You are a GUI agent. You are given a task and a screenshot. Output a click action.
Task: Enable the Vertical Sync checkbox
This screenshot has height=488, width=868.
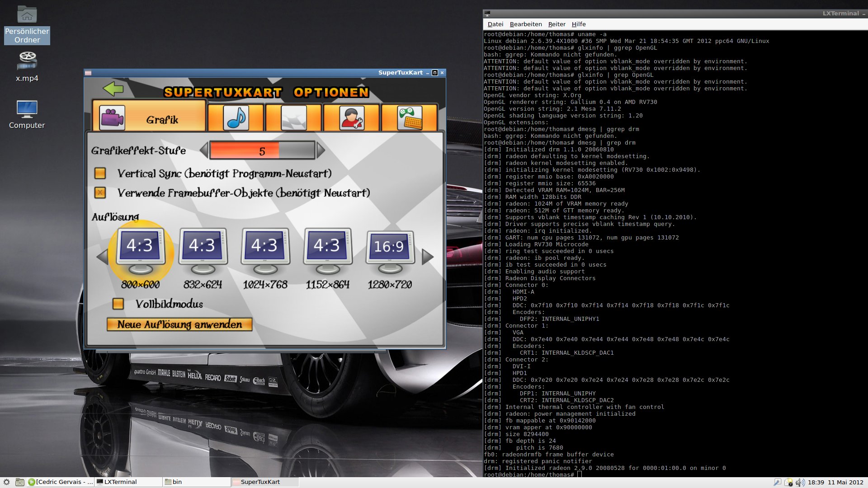tap(100, 173)
